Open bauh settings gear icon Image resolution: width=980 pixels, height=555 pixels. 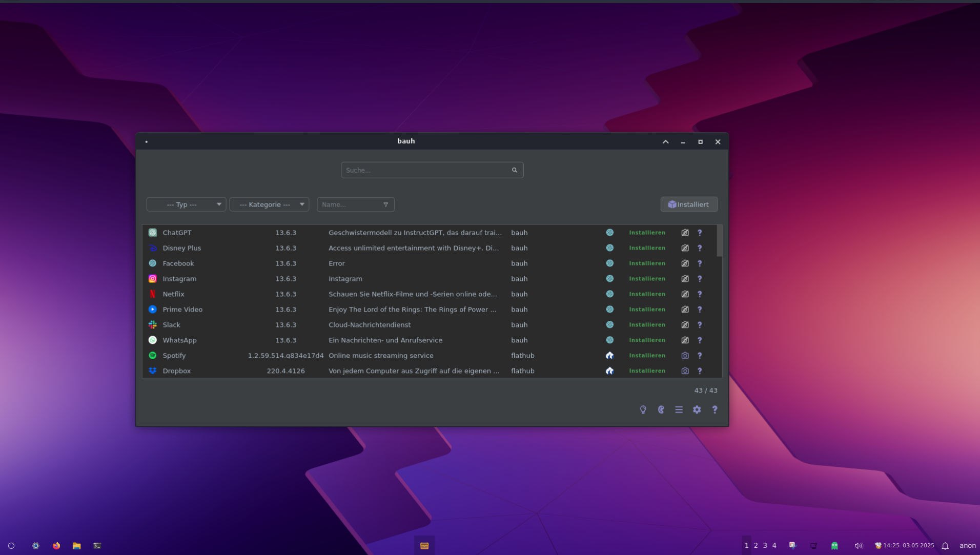[697, 409]
